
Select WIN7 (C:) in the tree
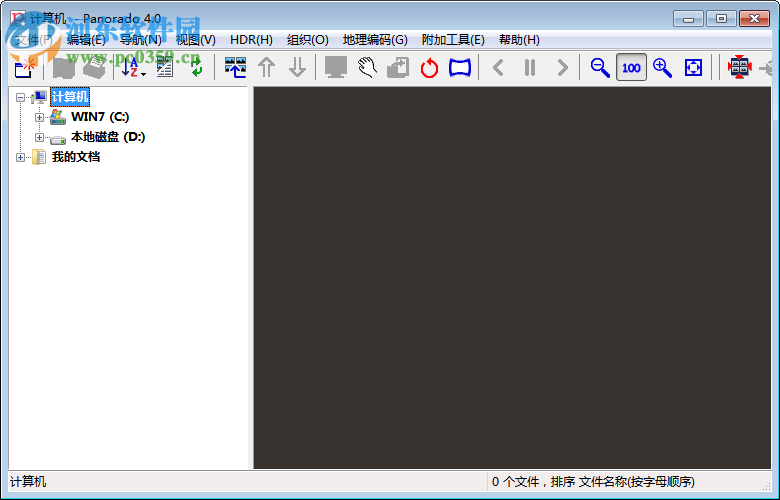(100, 117)
